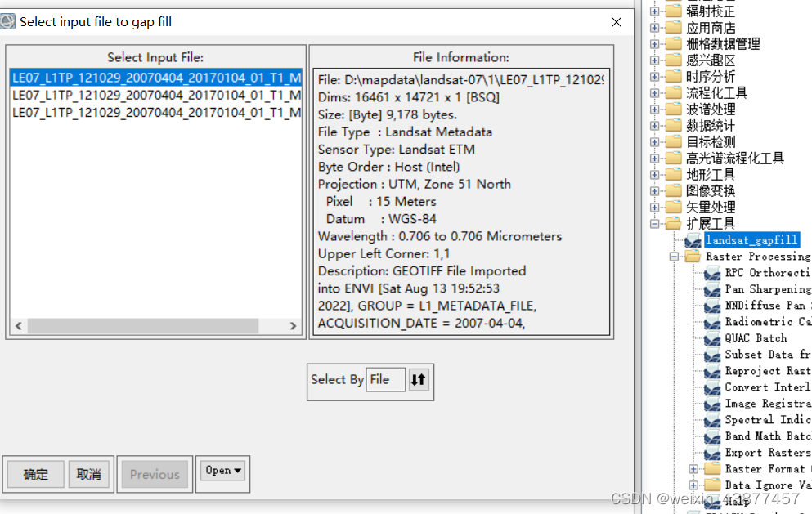Click the 扩展工具 open folder icon

tap(673, 223)
